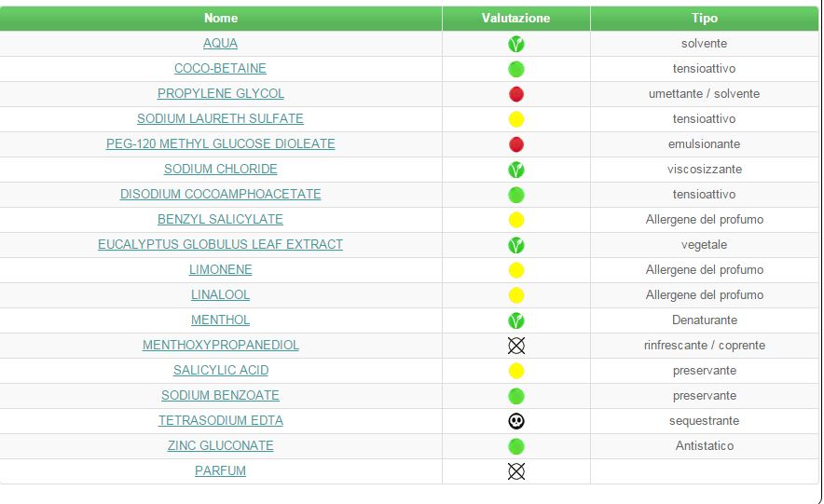
Task: Open the DISODIUM COCOAMPHOACETATE link
Action: click(220, 195)
